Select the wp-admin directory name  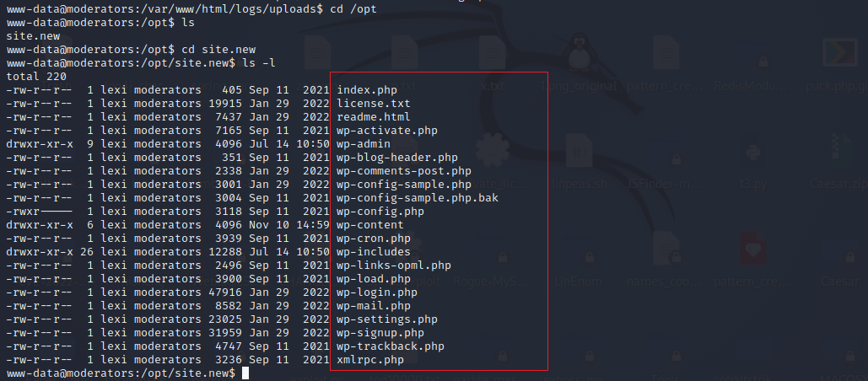[363, 144]
